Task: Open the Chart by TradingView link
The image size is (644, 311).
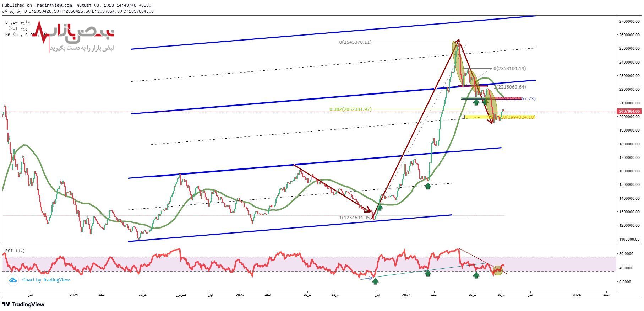Action: pyautogui.click(x=46, y=280)
